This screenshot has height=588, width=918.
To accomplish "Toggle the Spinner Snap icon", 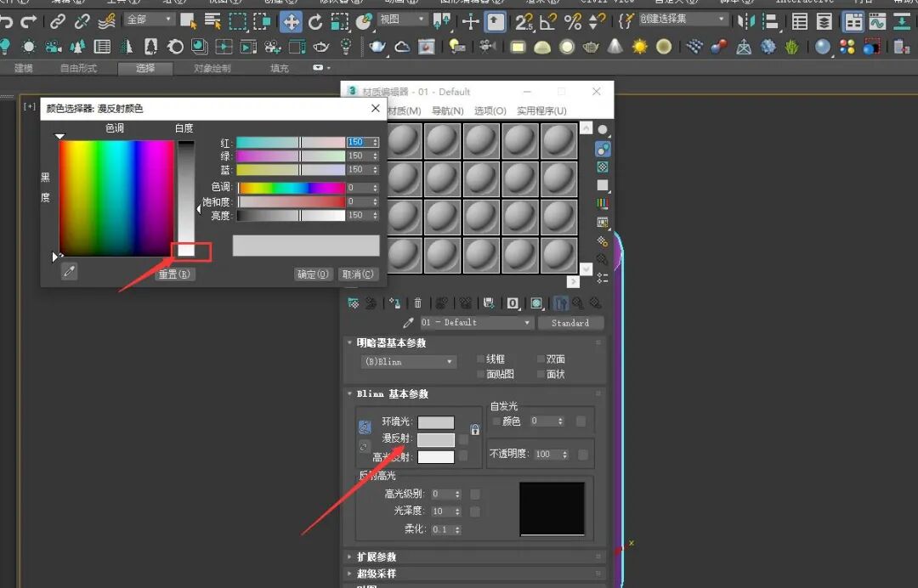I will (597, 22).
